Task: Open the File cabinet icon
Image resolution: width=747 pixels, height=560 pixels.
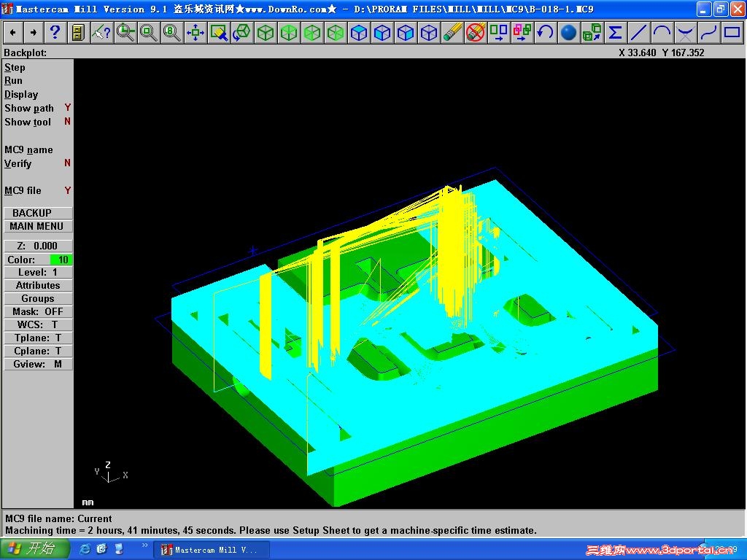Action: point(77,33)
